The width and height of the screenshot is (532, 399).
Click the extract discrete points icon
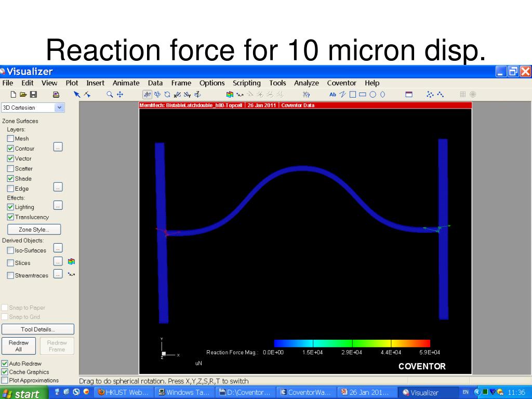pos(430,95)
